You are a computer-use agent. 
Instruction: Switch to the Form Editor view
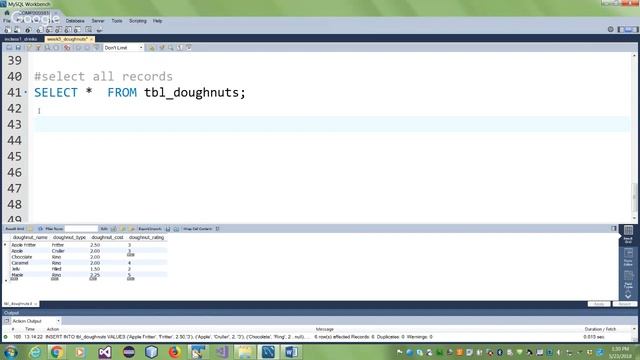[x=628, y=257]
